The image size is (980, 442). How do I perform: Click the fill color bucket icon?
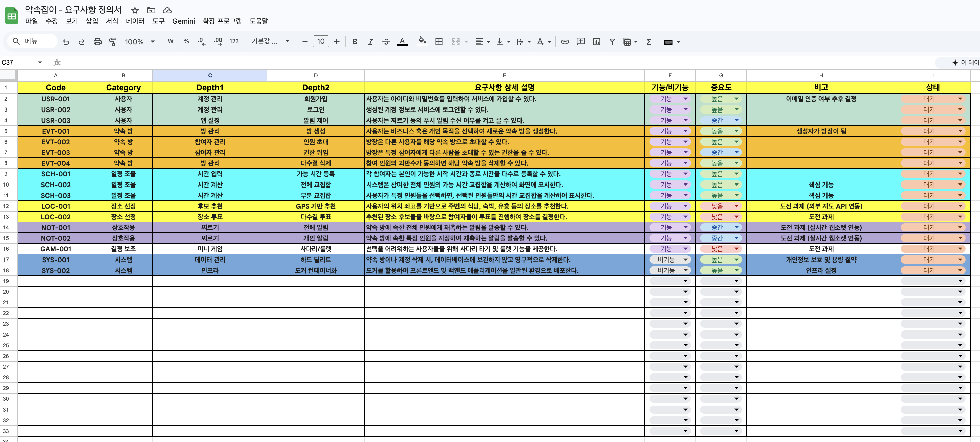point(422,41)
